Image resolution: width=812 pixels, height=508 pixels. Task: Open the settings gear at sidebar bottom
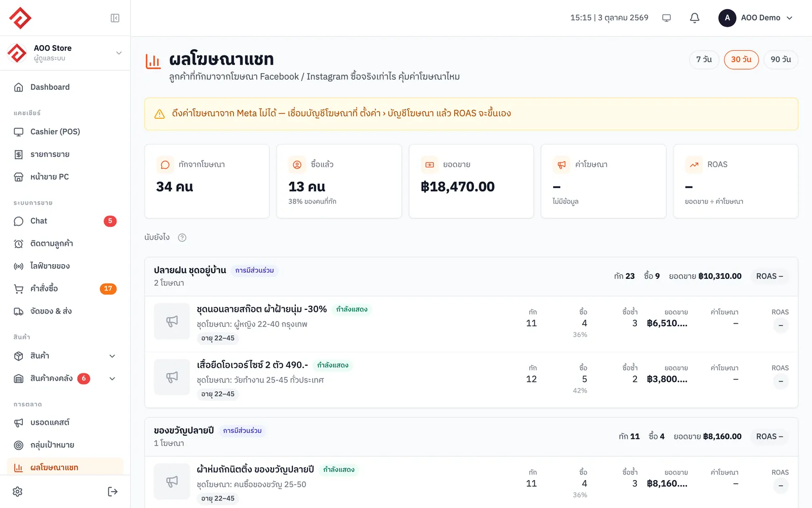[x=18, y=491]
